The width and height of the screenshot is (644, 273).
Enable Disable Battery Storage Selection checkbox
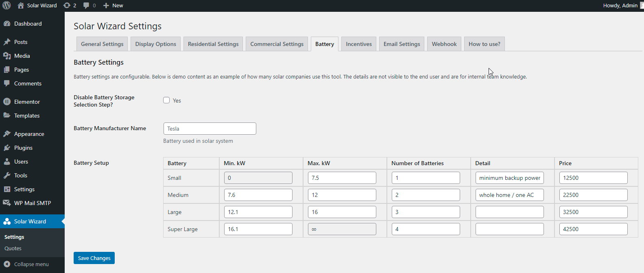[x=166, y=100]
